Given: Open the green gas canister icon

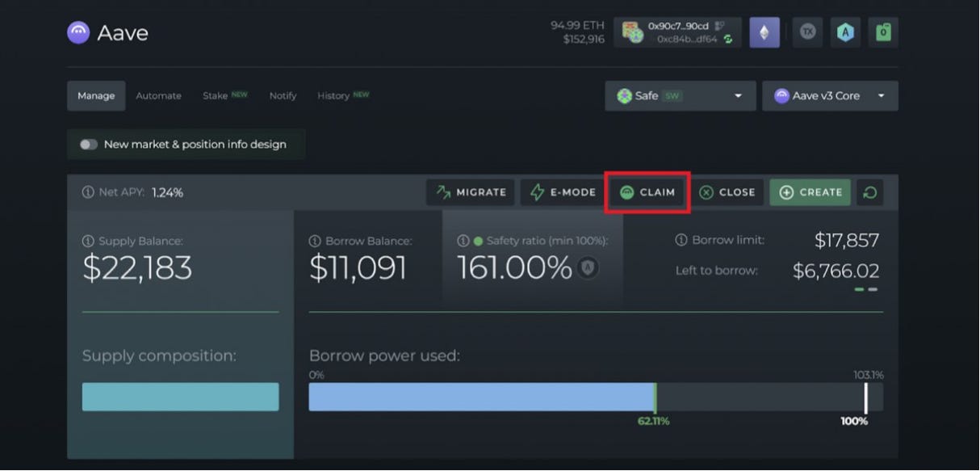Looking at the screenshot, I should click(x=883, y=32).
